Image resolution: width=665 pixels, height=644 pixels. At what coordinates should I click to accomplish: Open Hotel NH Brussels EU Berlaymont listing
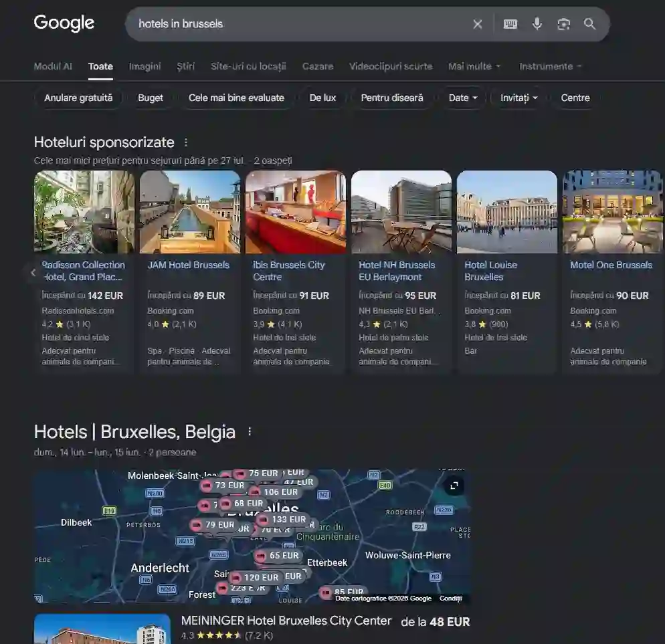[x=397, y=271]
